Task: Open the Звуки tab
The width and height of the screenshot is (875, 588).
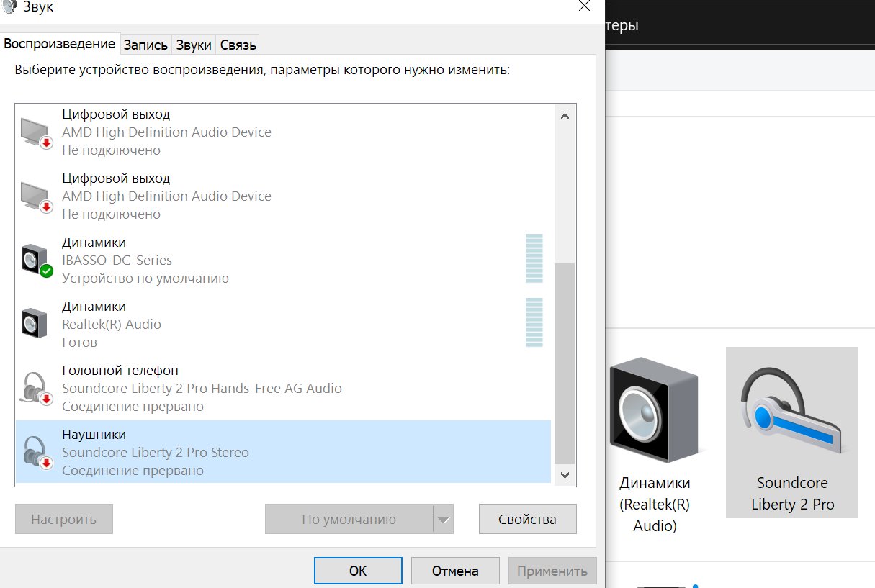Action: click(x=194, y=45)
